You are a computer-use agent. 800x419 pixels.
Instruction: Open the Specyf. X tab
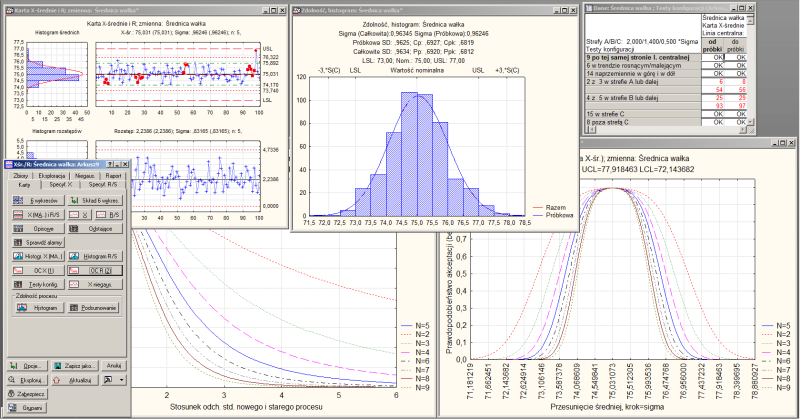pos(61,185)
